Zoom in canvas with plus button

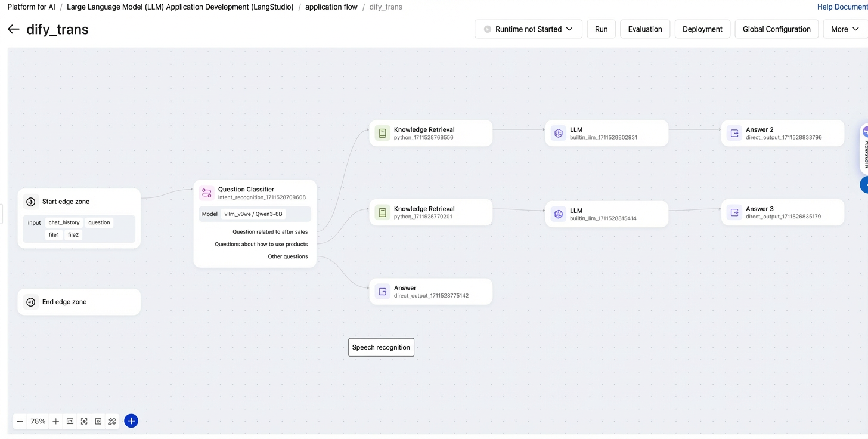click(55, 421)
